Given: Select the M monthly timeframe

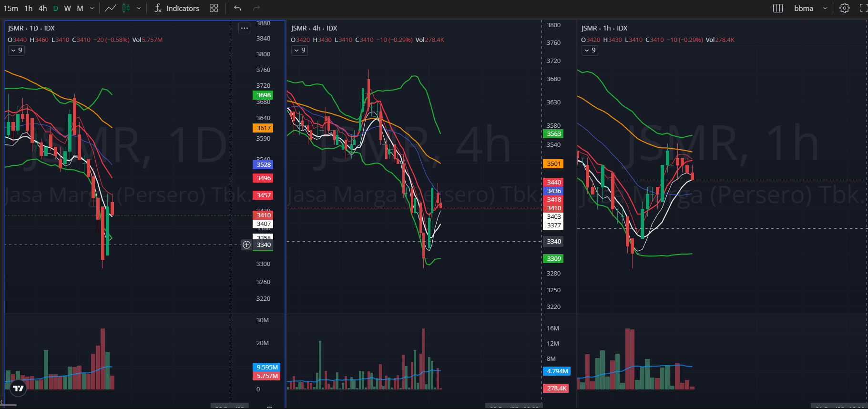Looking at the screenshot, I should coord(80,8).
